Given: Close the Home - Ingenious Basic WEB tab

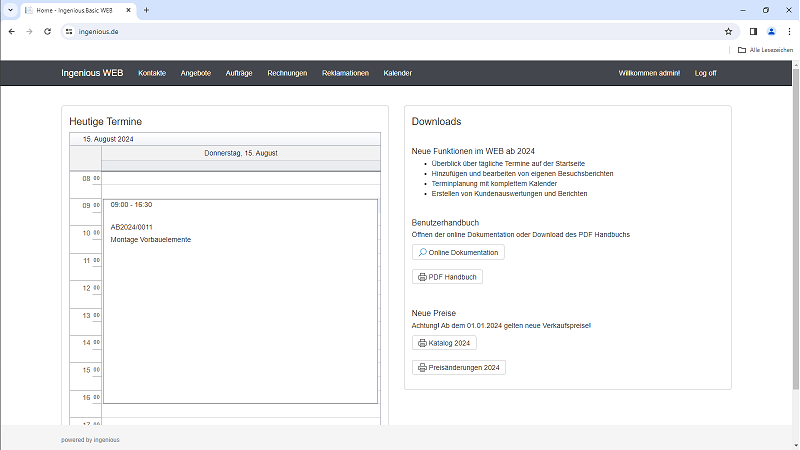Looking at the screenshot, I should pos(129,10).
